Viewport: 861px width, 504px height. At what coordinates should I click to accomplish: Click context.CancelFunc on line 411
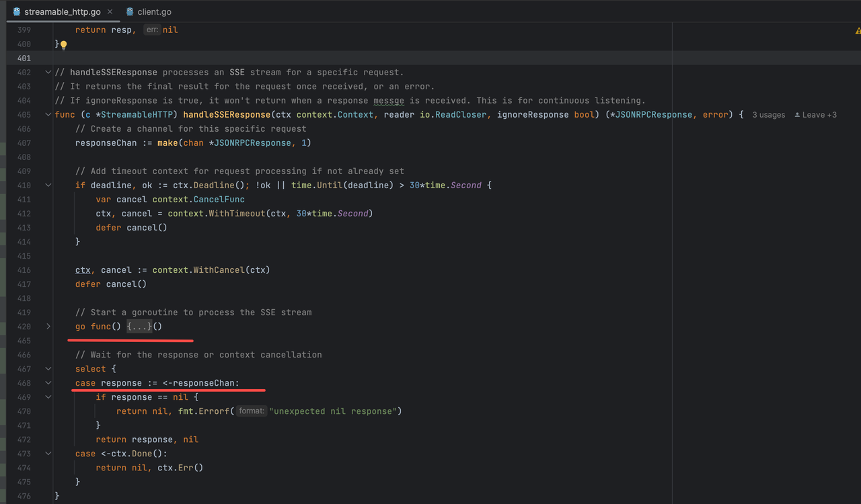[x=198, y=199]
